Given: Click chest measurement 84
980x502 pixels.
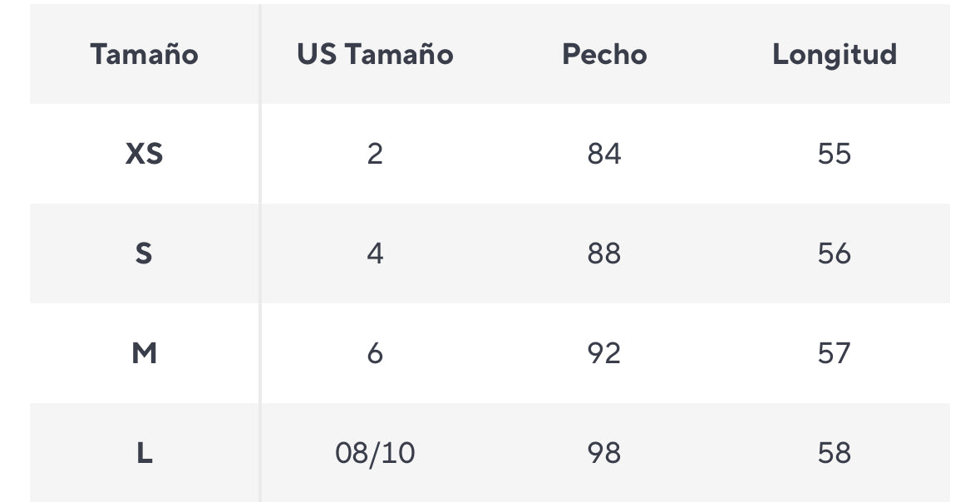Looking at the screenshot, I should pos(604,154).
